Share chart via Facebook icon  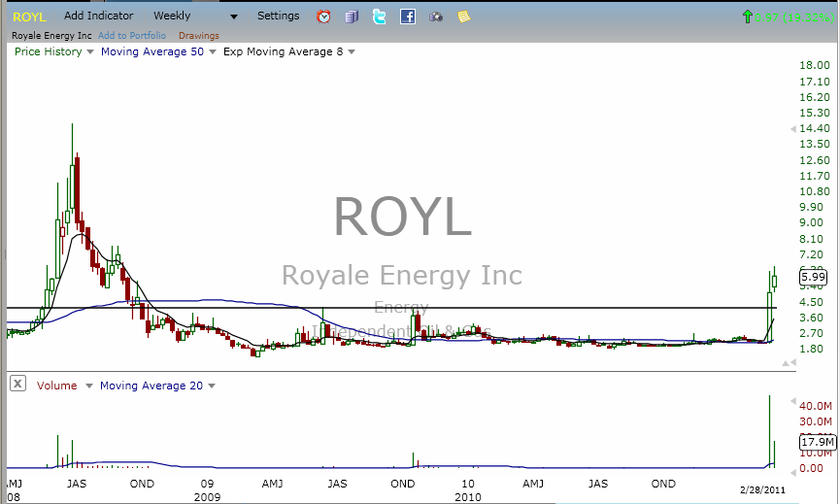click(408, 17)
